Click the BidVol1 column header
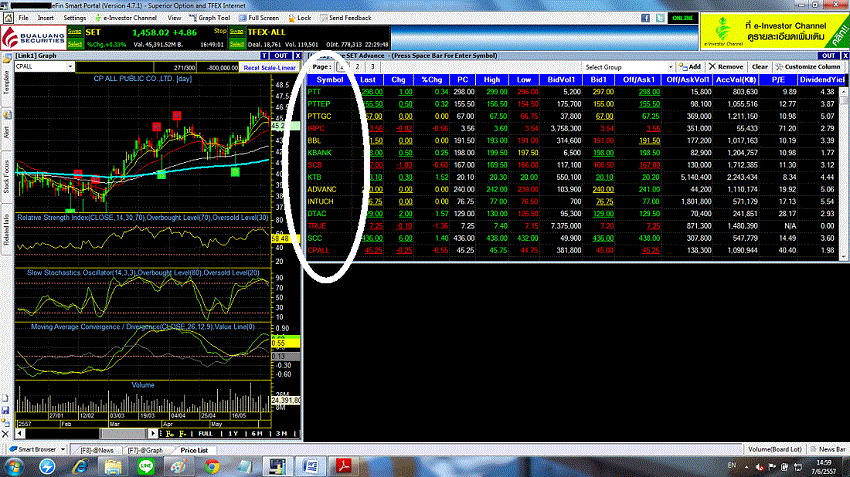850x477 pixels. (561, 80)
